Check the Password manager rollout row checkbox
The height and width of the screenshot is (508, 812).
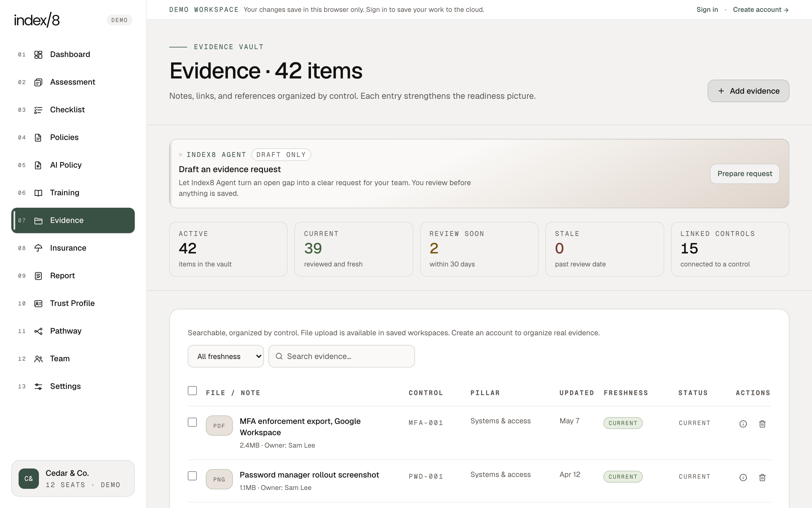pos(192,476)
